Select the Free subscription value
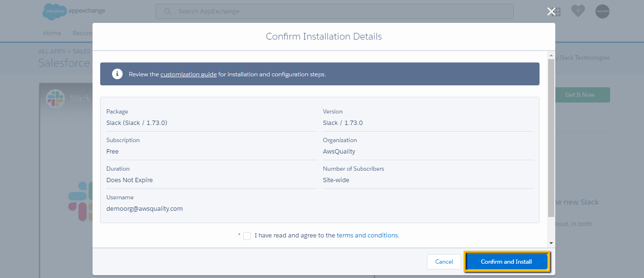644x278 pixels. point(113,152)
